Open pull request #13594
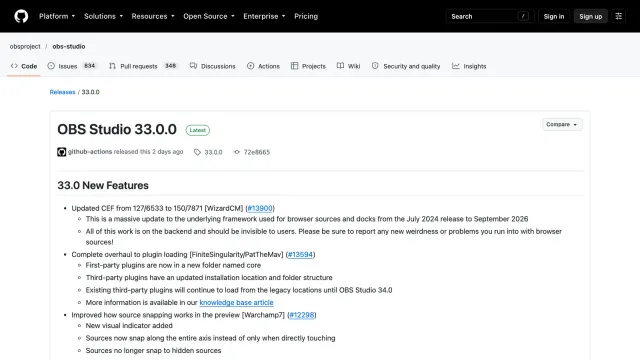Image resolution: width=640 pixels, height=360 pixels. tap(300, 254)
